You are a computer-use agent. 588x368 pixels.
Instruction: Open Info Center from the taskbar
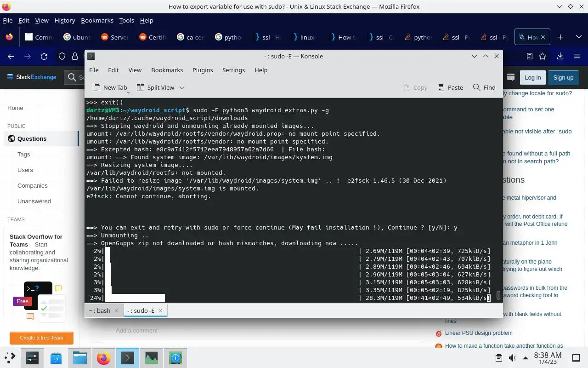coord(175,357)
